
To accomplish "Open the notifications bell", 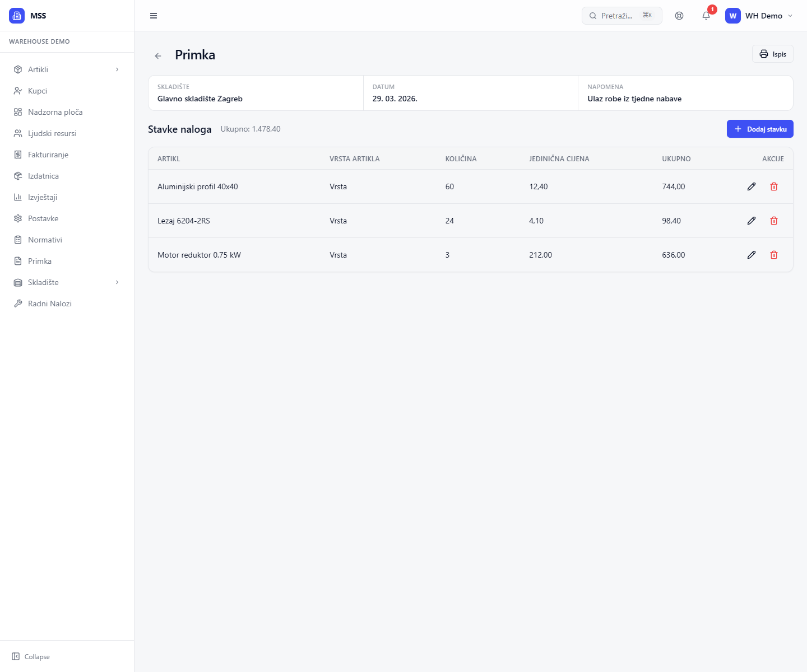I will coord(706,16).
